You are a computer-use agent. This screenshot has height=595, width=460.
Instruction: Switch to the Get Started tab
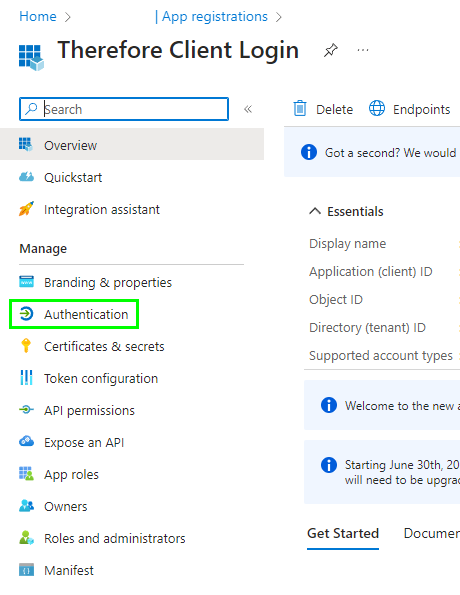[x=343, y=534]
